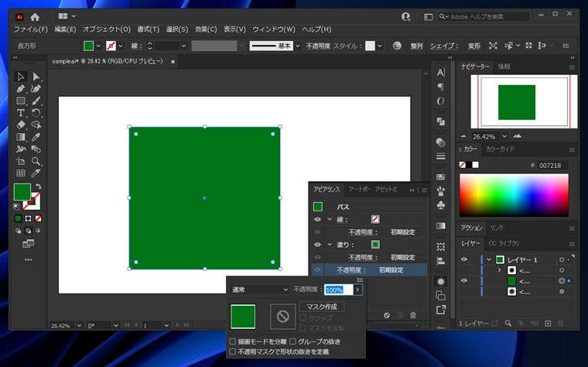This screenshot has height=367, width=588.
Task: Click the シェイプ link in control bar
Action: coord(443,46)
